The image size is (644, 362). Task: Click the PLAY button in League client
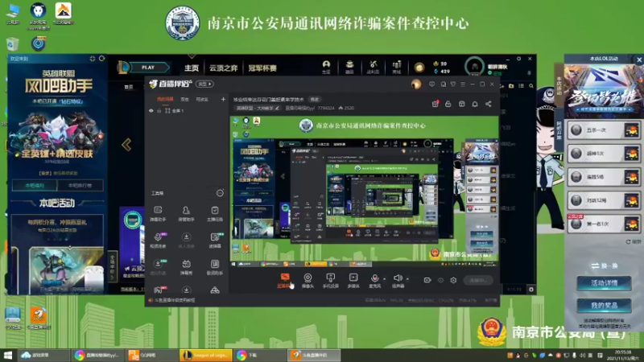pyautogui.click(x=148, y=68)
